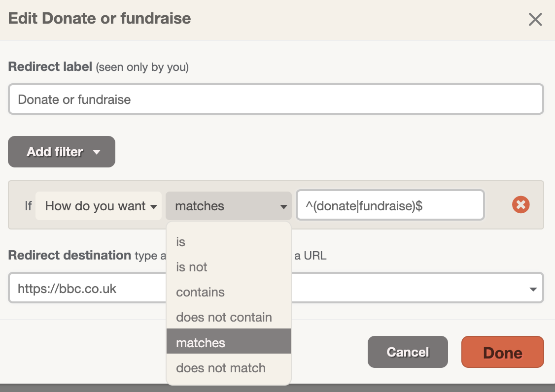The height and width of the screenshot is (392, 555).
Task: Click the 'Redirect destination' heading text
Action: (x=69, y=255)
